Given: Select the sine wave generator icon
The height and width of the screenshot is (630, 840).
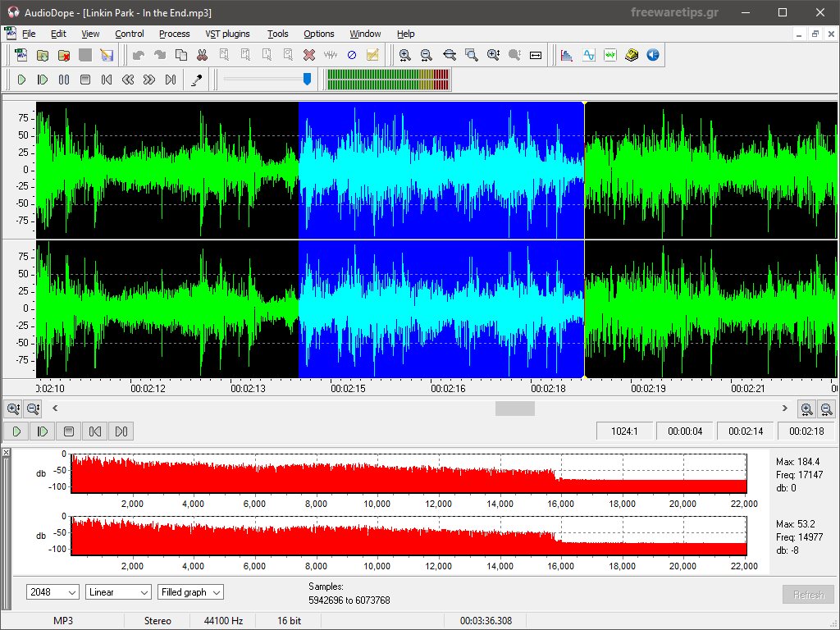Looking at the screenshot, I should click(x=589, y=55).
